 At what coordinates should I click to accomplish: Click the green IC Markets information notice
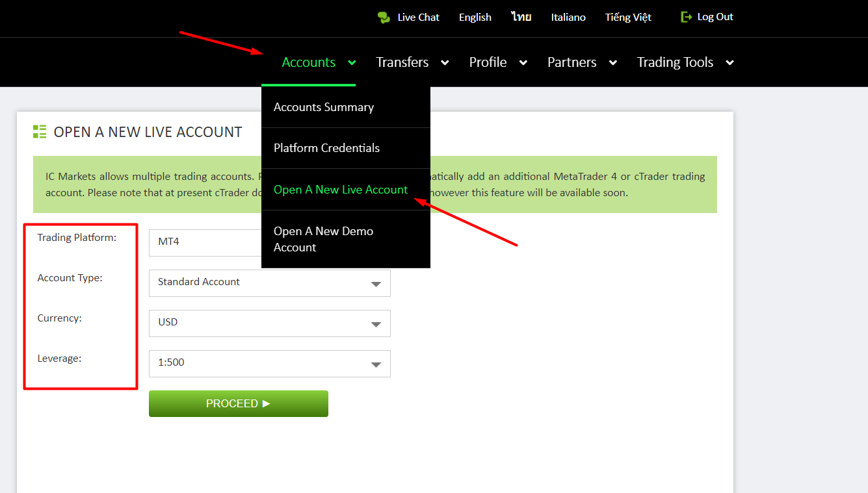(x=375, y=184)
